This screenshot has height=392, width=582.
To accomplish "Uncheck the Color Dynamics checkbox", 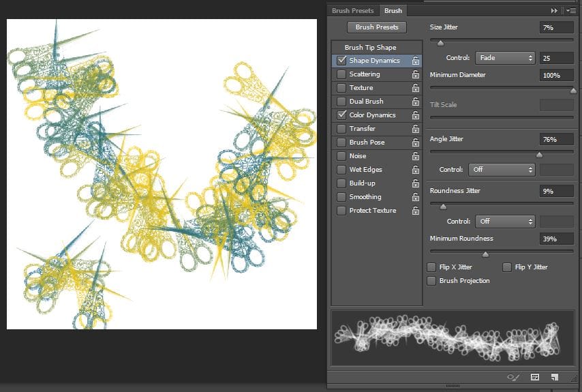I will click(341, 115).
